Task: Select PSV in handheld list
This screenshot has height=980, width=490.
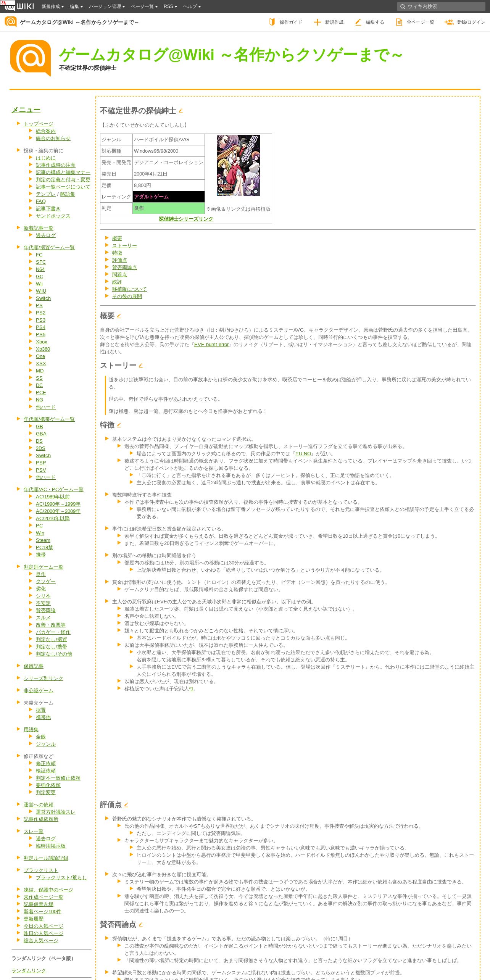Action: click(41, 470)
